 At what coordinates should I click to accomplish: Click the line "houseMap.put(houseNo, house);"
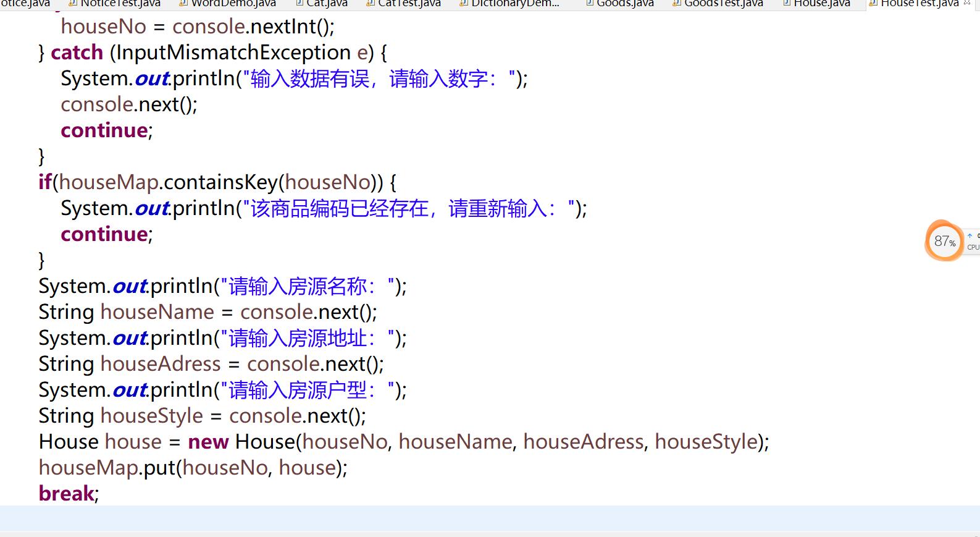193,468
